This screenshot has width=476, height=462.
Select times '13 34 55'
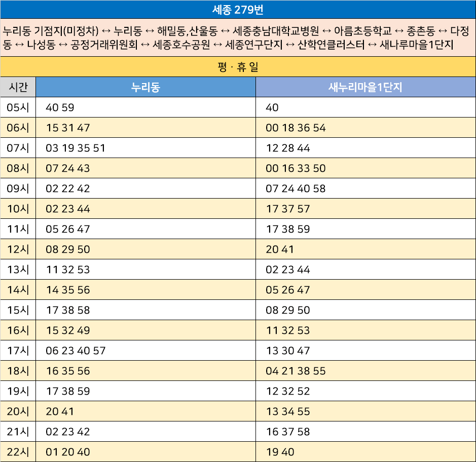coord(288,412)
